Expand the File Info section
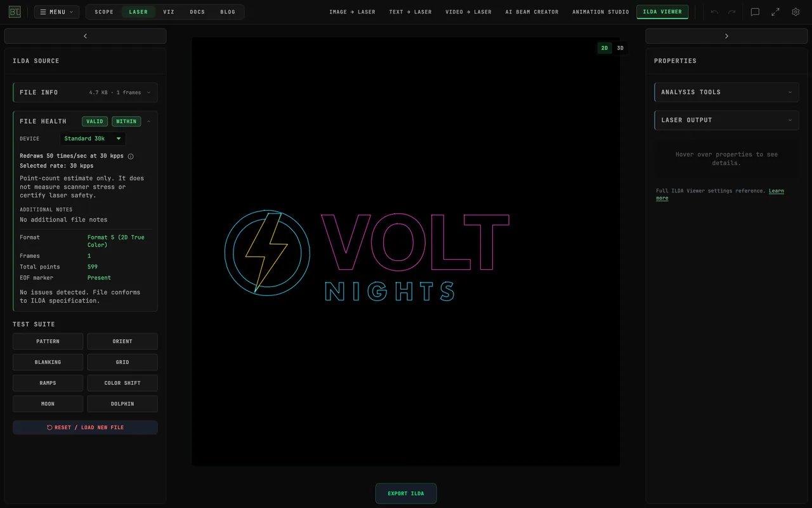812x508 pixels. [x=85, y=93]
